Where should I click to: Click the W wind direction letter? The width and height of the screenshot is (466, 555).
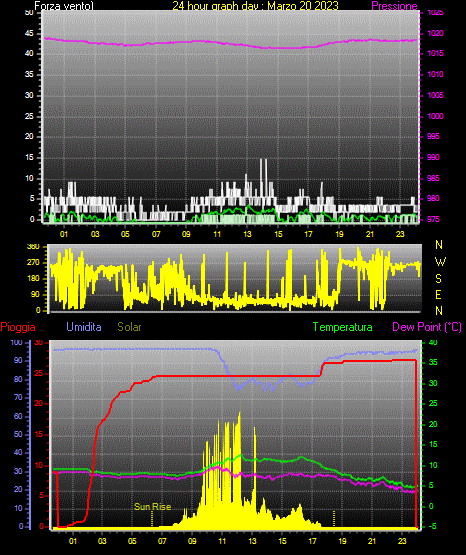click(440, 262)
